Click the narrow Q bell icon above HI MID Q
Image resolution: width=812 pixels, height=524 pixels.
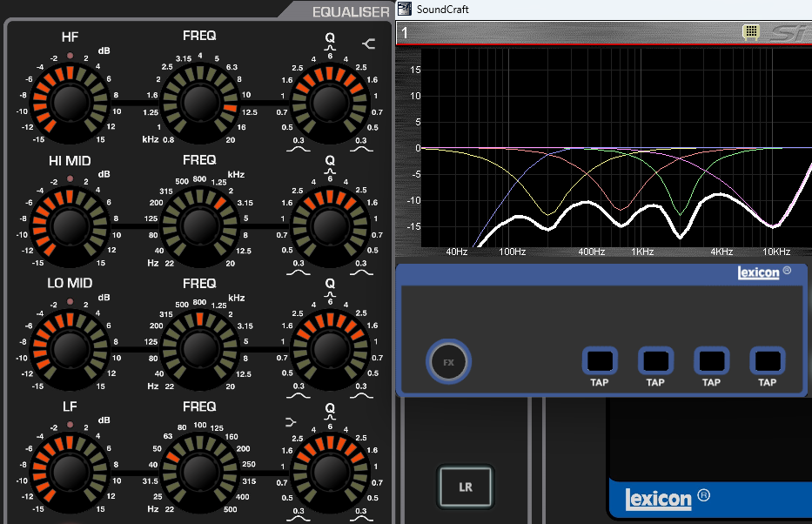tap(330, 171)
